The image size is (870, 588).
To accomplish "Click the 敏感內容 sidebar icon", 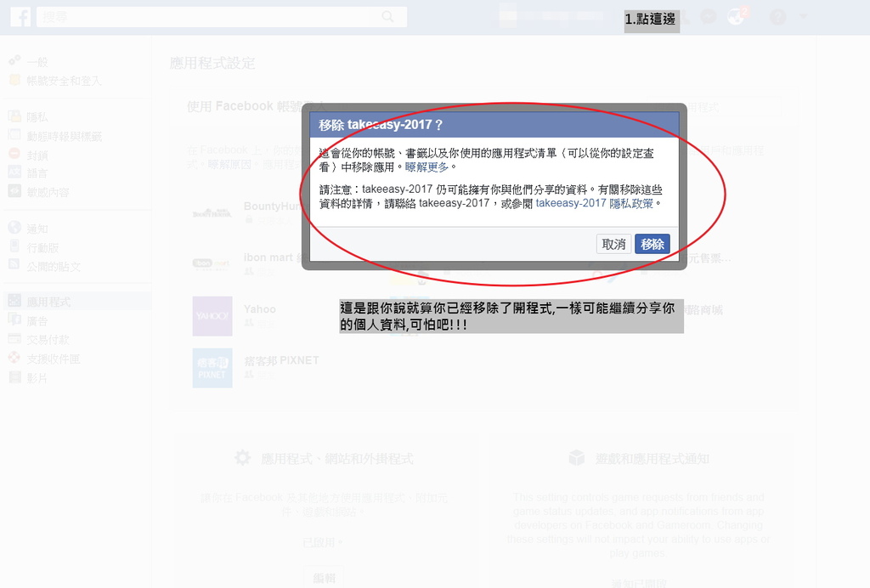I will pyautogui.click(x=14, y=191).
